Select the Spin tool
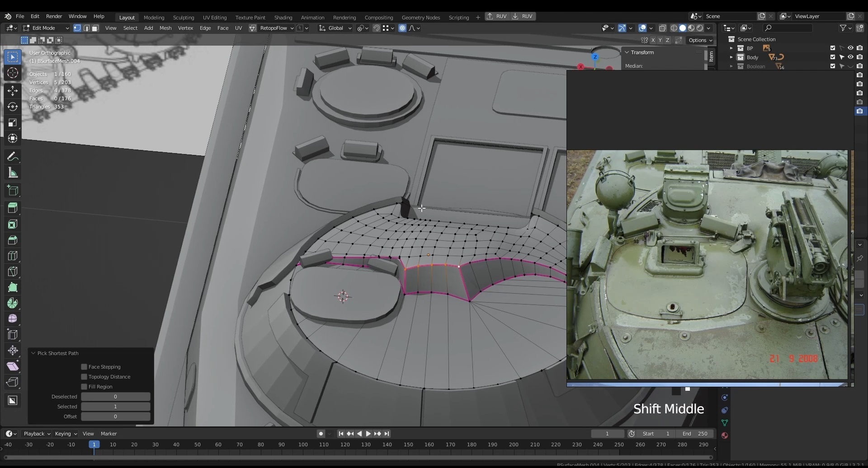The width and height of the screenshot is (868, 468). pyautogui.click(x=13, y=303)
